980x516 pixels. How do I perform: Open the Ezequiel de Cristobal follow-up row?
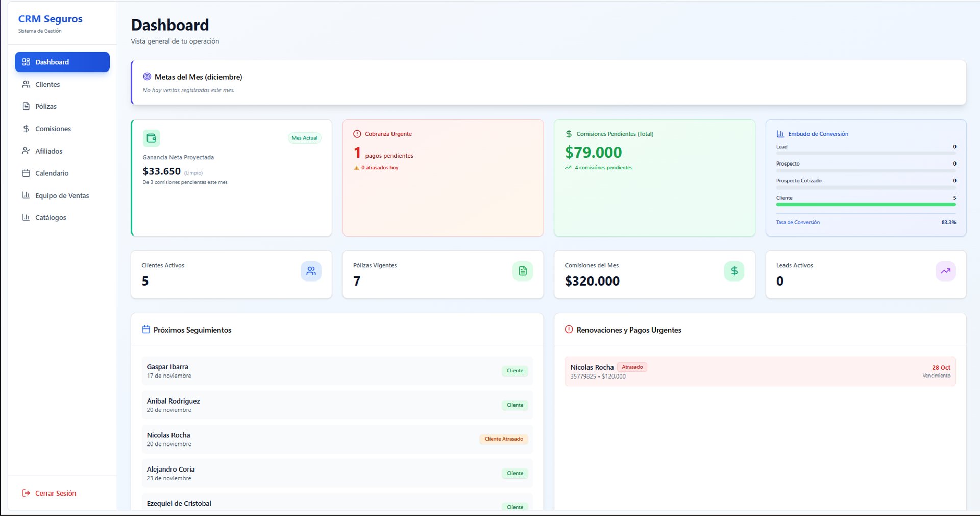tap(337, 502)
